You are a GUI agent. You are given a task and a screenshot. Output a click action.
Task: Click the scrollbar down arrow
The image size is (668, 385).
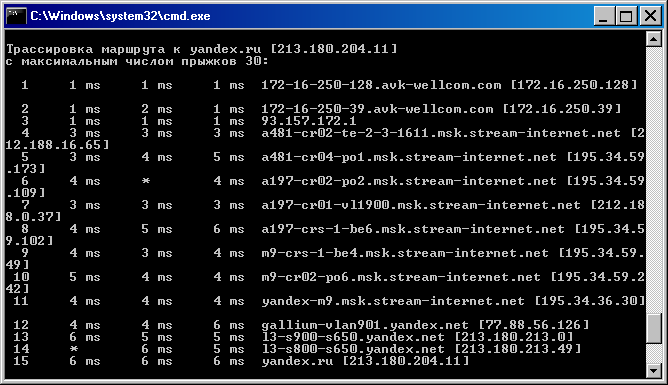(654, 371)
